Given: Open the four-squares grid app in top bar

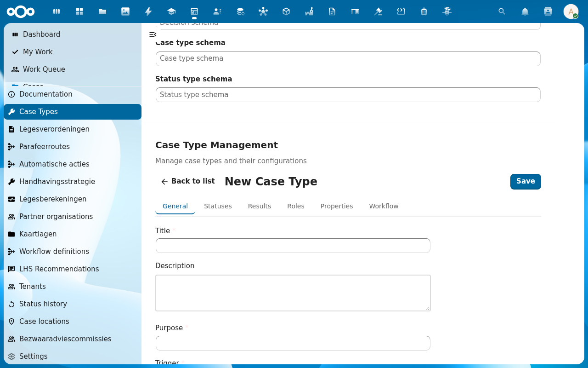Looking at the screenshot, I should pyautogui.click(x=79, y=11).
